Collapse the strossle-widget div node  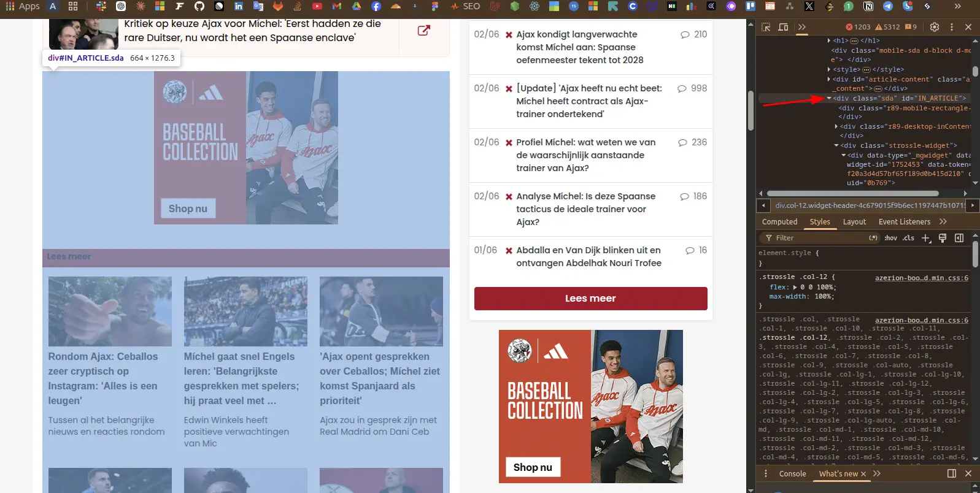[x=836, y=145]
